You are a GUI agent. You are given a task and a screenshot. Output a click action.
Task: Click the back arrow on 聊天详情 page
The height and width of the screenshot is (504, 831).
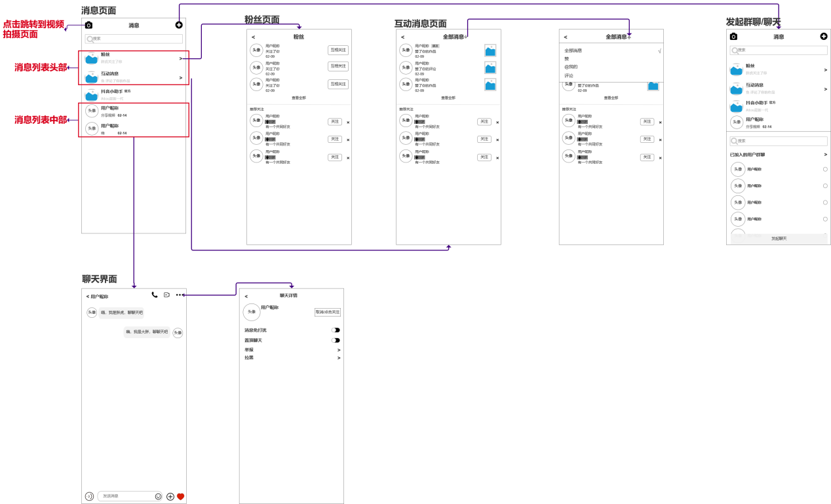click(x=246, y=296)
